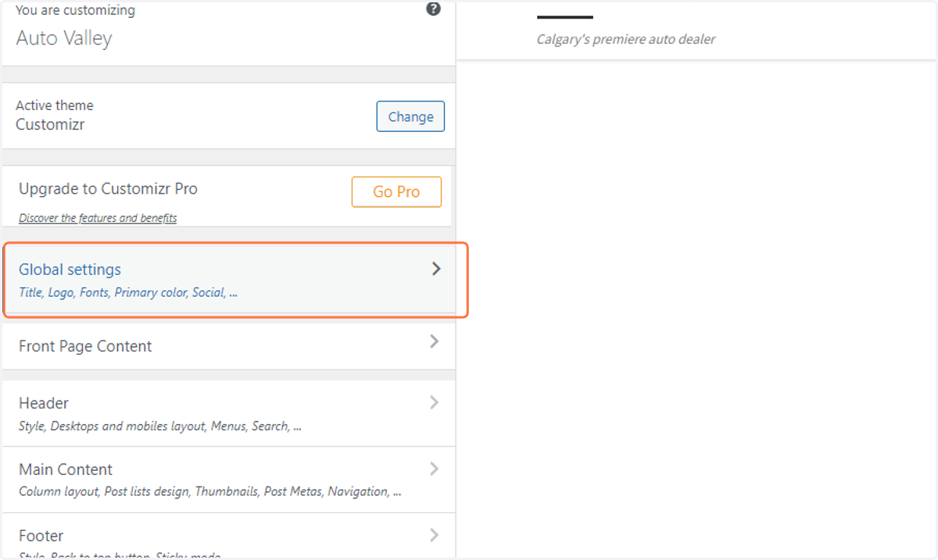Screen dimensions: 938x560
Task: Open the Global settings section
Action: coord(228,280)
